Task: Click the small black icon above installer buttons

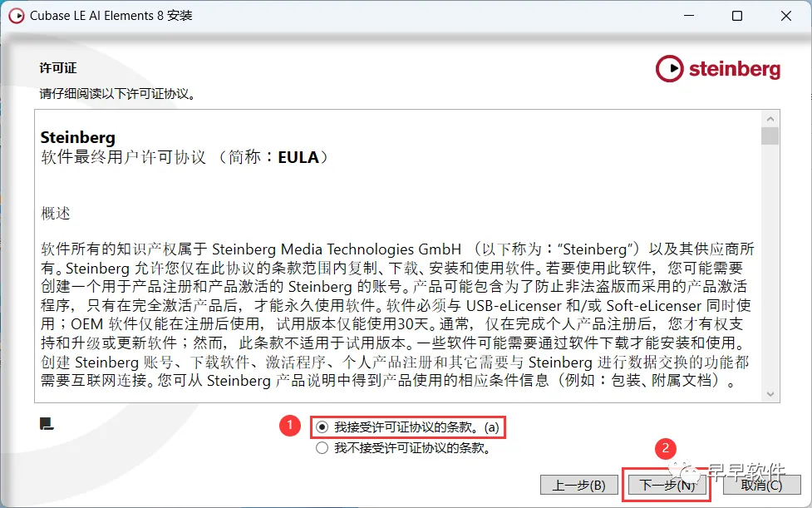Action: [x=47, y=424]
